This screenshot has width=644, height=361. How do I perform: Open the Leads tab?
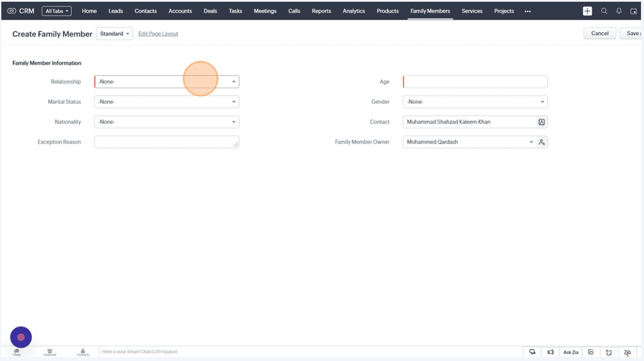[x=116, y=11]
